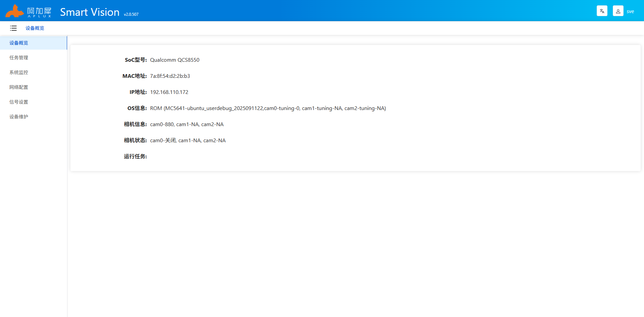Click the user profile avatar icon
Image resolution: width=644 pixels, height=317 pixels.
click(x=618, y=11)
